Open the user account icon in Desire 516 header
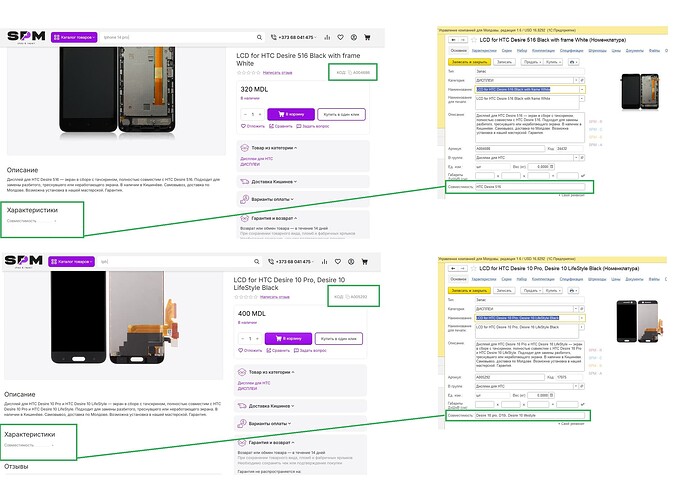Viewport: 690px width, 495px height. tap(354, 37)
